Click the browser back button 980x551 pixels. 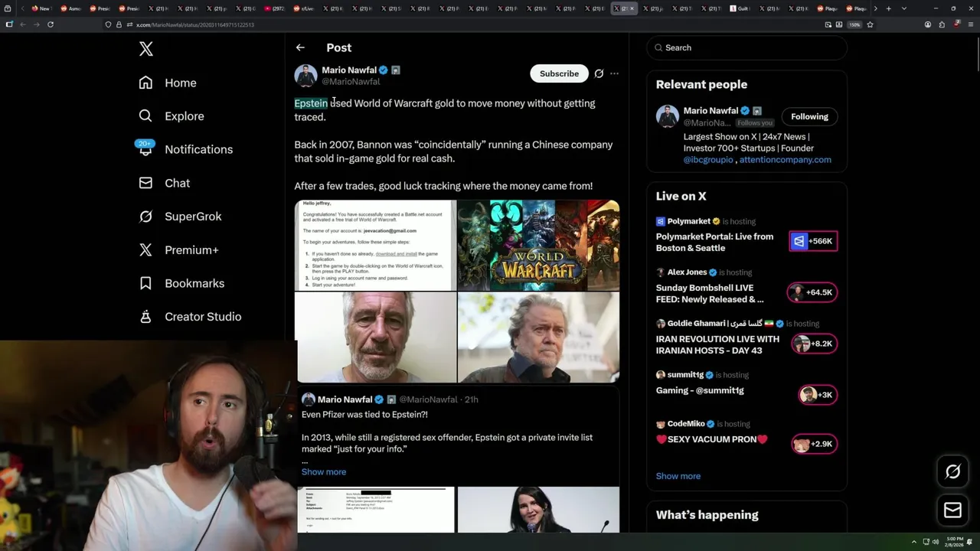pyautogui.click(x=22, y=24)
